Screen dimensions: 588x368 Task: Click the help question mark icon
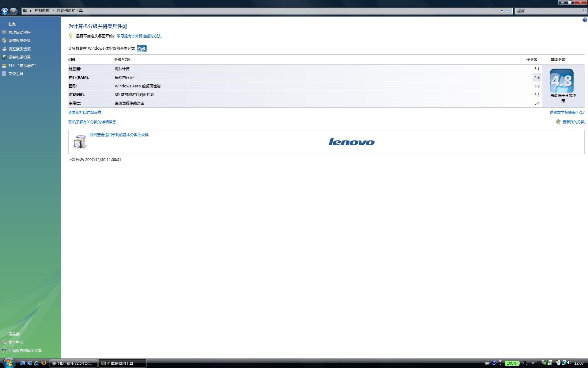(x=585, y=20)
